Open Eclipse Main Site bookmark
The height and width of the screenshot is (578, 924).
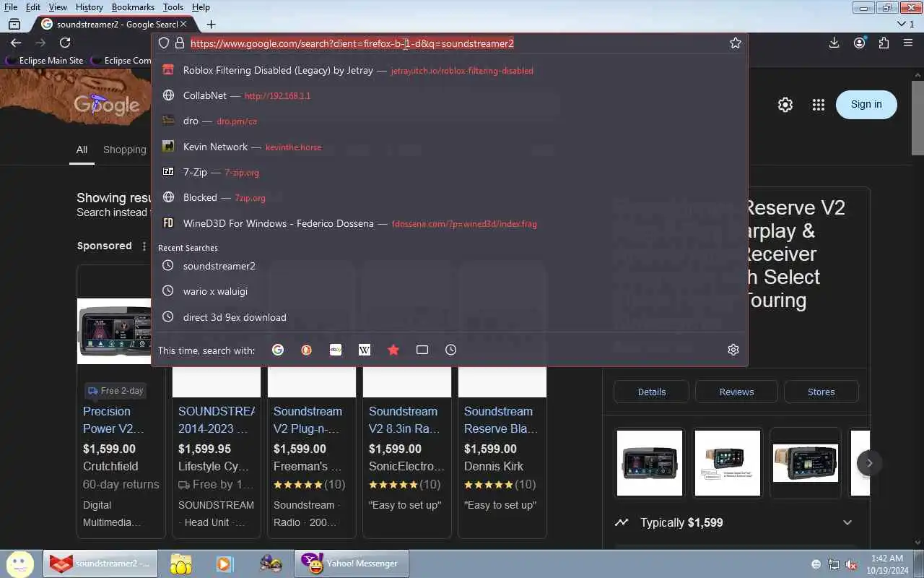pyautogui.click(x=44, y=61)
